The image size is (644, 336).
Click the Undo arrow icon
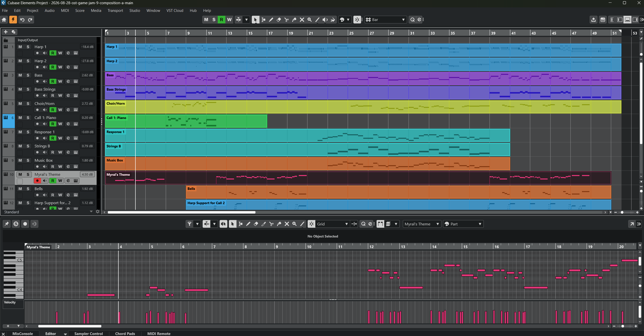pos(22,20)
